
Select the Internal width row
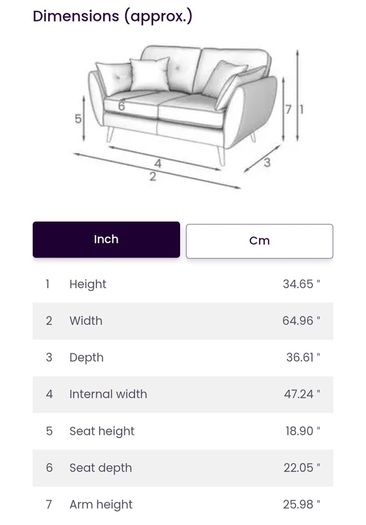coord(183,394)
